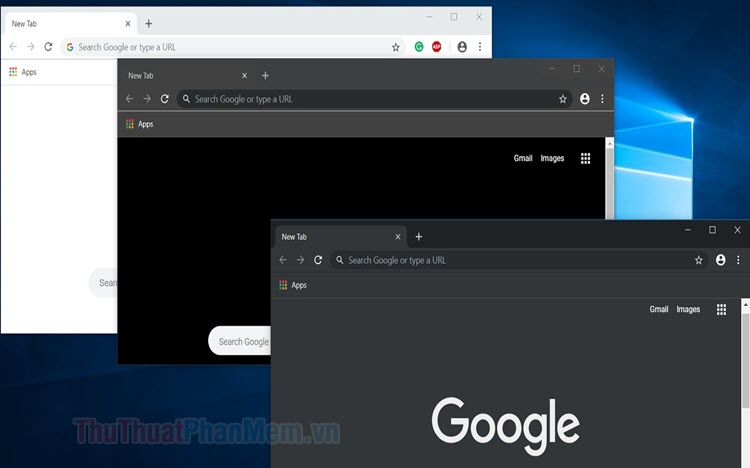
Task: Open Google apps grid in front dark window
Action: (x=721, y=310)
